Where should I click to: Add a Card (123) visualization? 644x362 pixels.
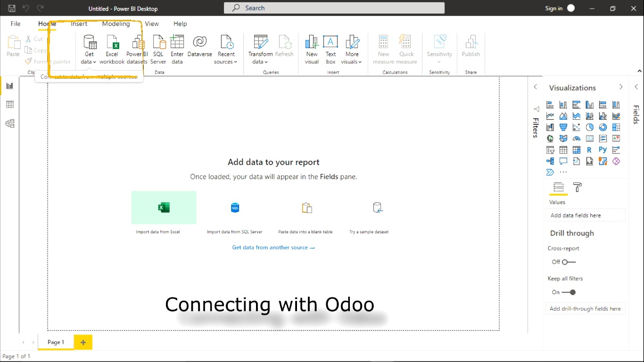tap(590, 139)
